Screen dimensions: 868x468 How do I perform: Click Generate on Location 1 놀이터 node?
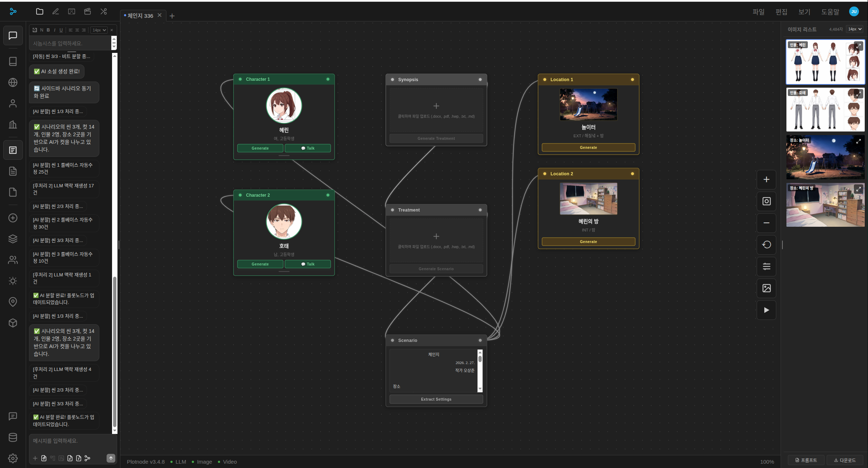pos(588,147)
